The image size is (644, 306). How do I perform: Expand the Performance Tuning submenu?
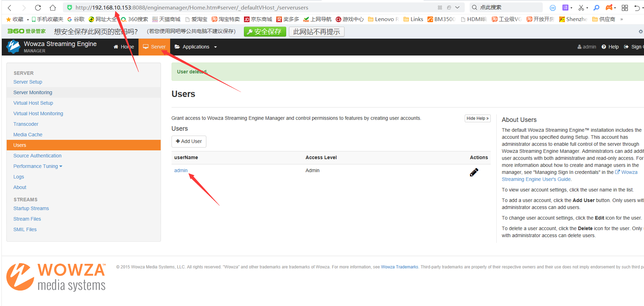click(38, 166)
